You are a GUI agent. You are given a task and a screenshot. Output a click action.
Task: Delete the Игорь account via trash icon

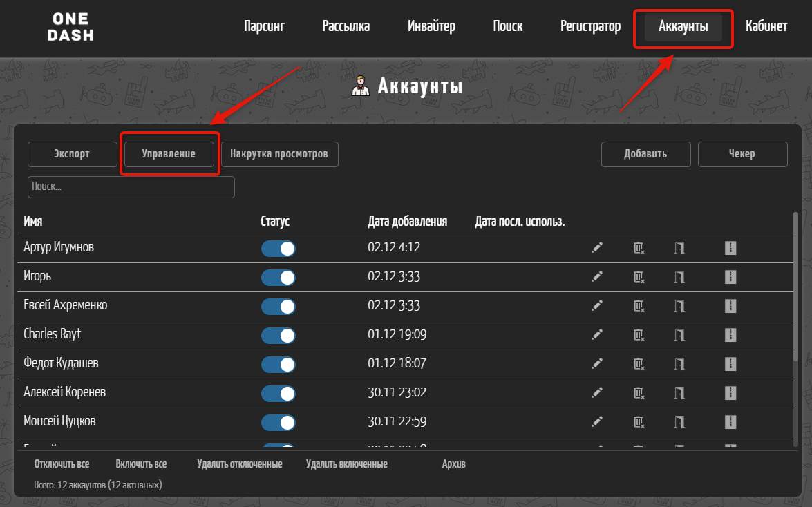click(639, 277)
